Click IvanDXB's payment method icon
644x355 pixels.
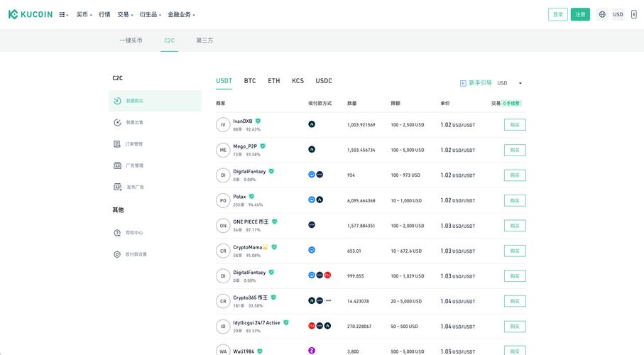[312, 124]
